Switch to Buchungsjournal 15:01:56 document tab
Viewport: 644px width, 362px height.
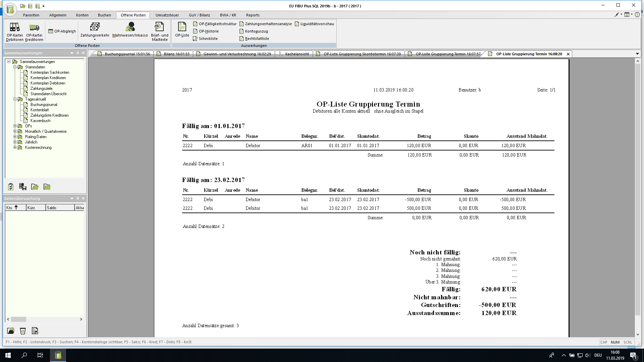tap(123, 54)
